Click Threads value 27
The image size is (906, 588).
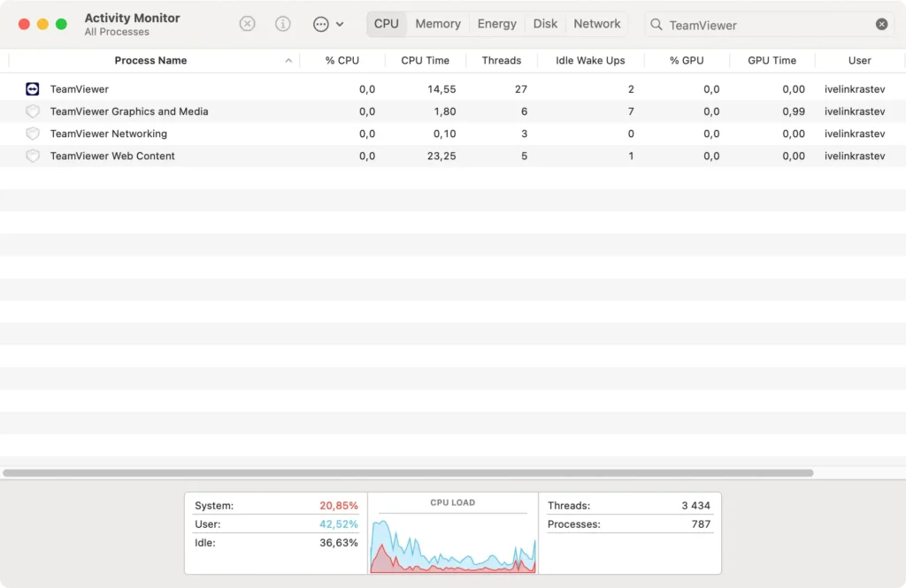pos(521,89)
